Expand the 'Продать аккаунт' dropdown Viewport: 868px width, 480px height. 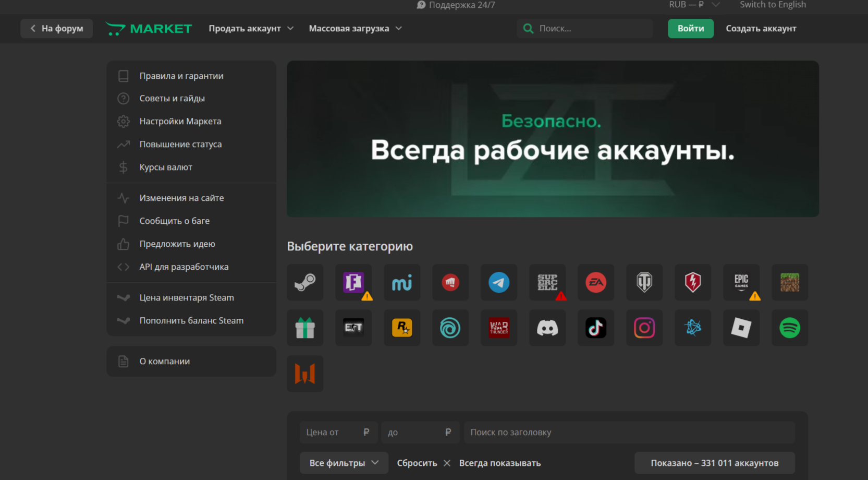click(x=251, y=29)
